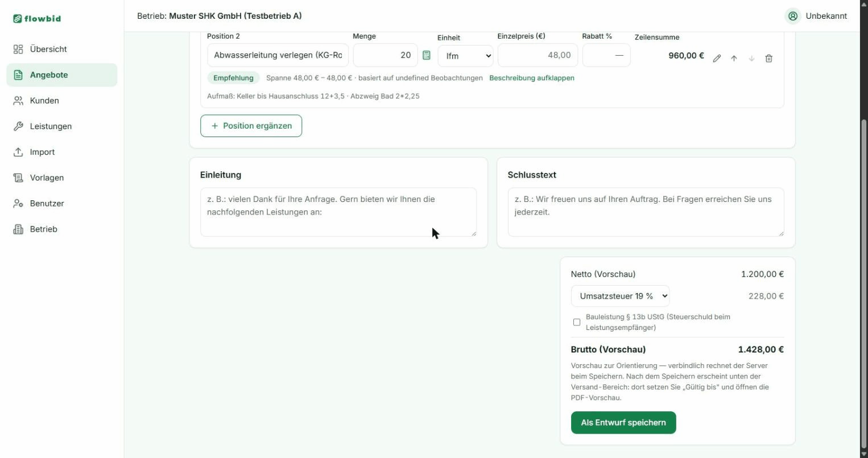Click Als Entwurf speichern button
The width and height of the screenshot is (868, 458).
[x=623, y=423]
